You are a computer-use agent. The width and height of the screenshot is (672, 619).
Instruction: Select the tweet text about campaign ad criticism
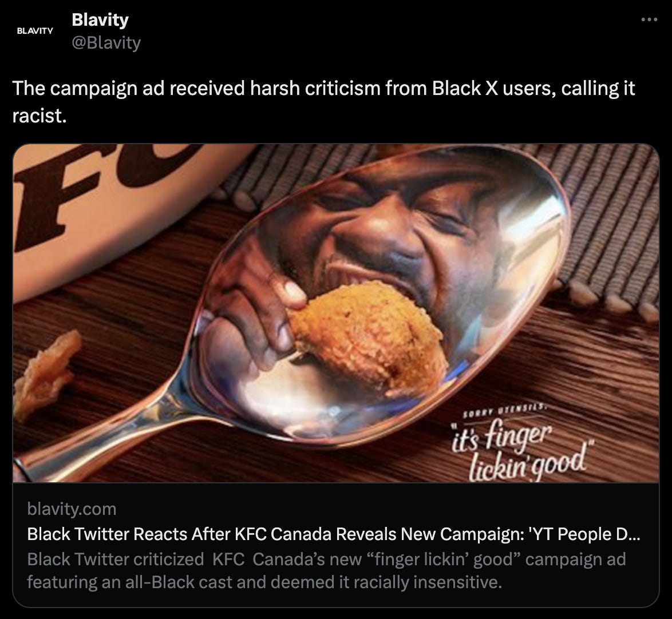tap(323, 101)
